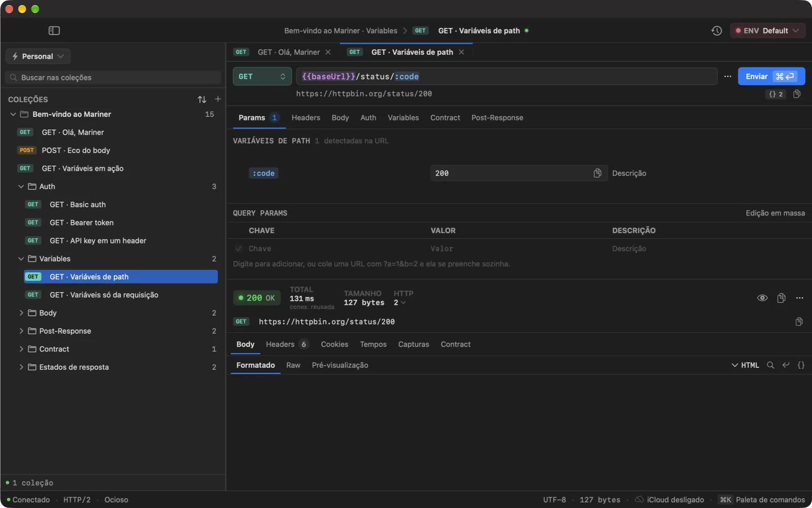This screenshot has height=508, width=812.
Task: Copy the response request URL
Action: tap(799, 322)
